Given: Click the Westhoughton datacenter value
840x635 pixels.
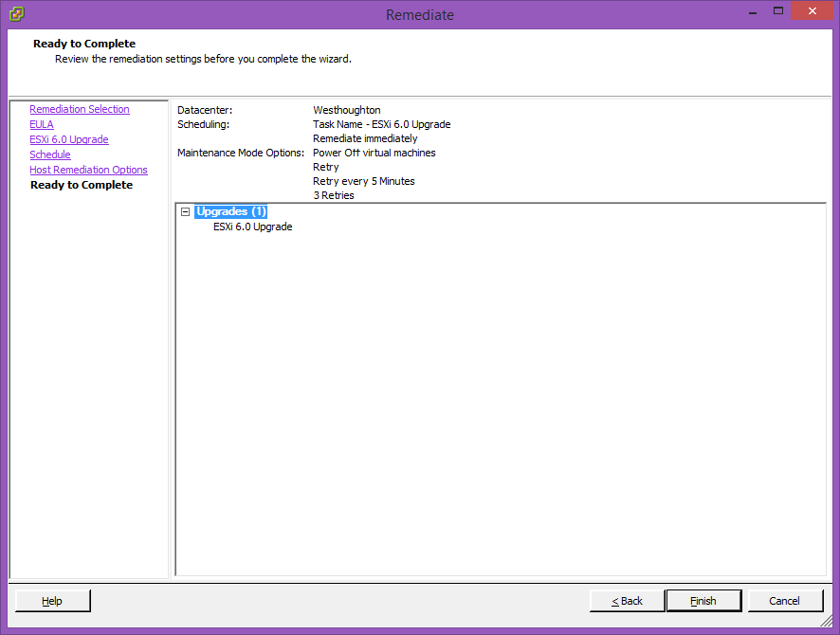Looking at the screenshot, I should click(347, 110).
